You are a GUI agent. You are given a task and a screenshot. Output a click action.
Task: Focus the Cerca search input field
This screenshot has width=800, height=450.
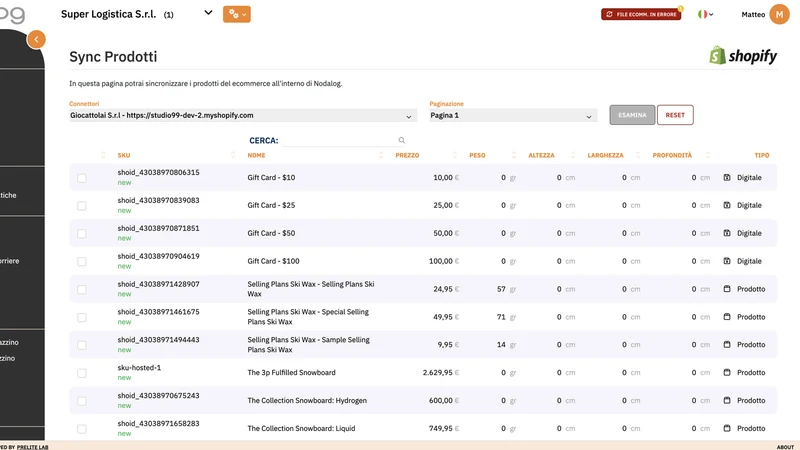tap(340, 140)
